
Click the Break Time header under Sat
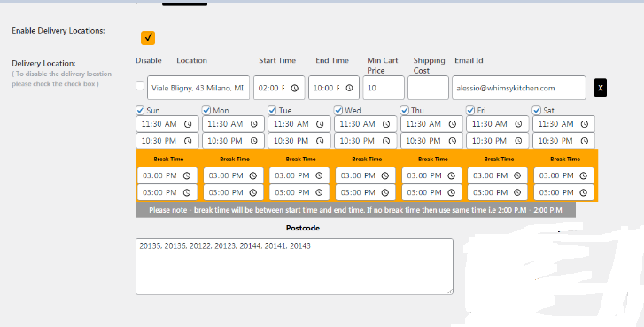565,159
